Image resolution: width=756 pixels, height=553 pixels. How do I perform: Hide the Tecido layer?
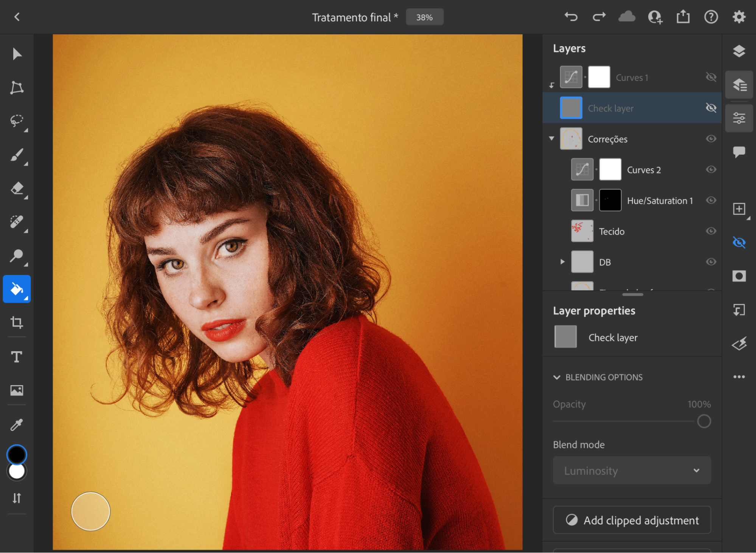click(x=711, y=231)
